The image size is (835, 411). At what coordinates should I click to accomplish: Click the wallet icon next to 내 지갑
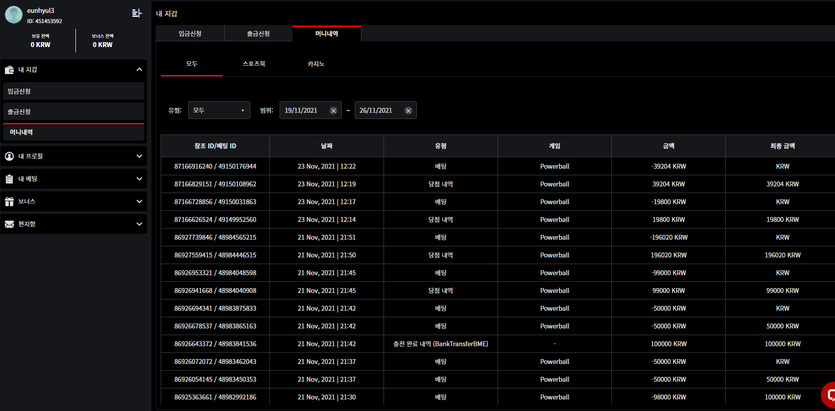pyautogui.click(x=9, y=70)
